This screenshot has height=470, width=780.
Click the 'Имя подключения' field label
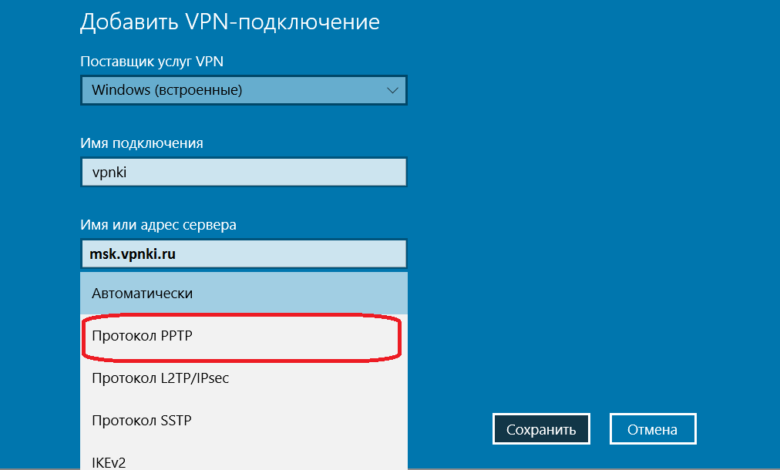click(141, 143)
